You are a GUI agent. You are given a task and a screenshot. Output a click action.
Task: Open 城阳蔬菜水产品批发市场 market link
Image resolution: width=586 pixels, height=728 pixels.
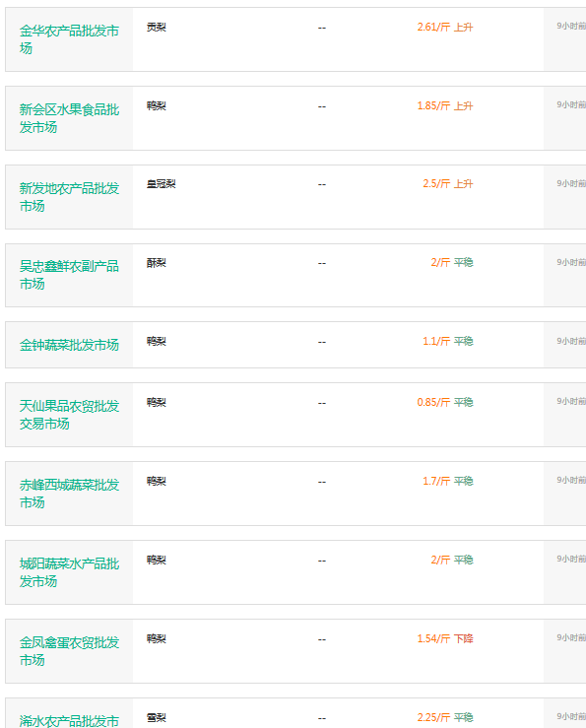(69, 572)
